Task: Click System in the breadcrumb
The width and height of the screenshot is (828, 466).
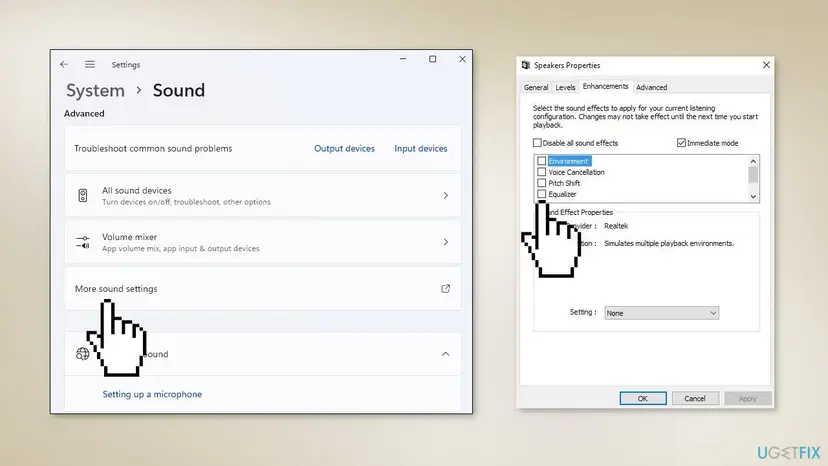Action: coord(96,90)
